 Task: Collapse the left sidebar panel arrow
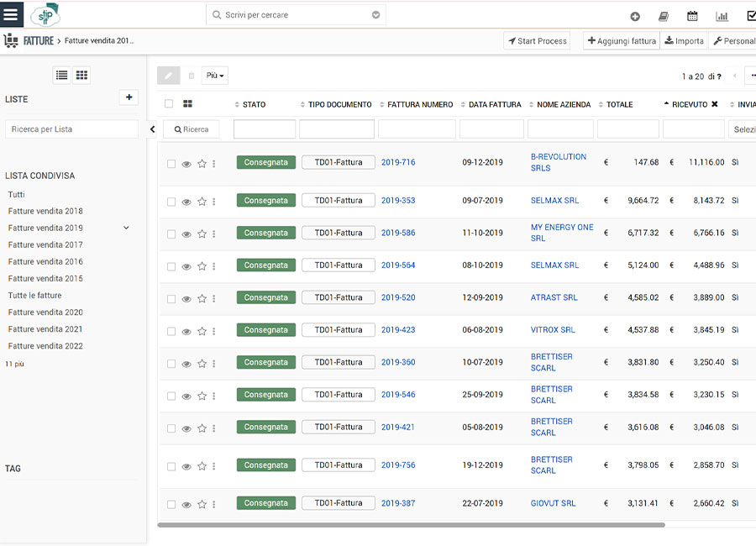pos(152,129)
